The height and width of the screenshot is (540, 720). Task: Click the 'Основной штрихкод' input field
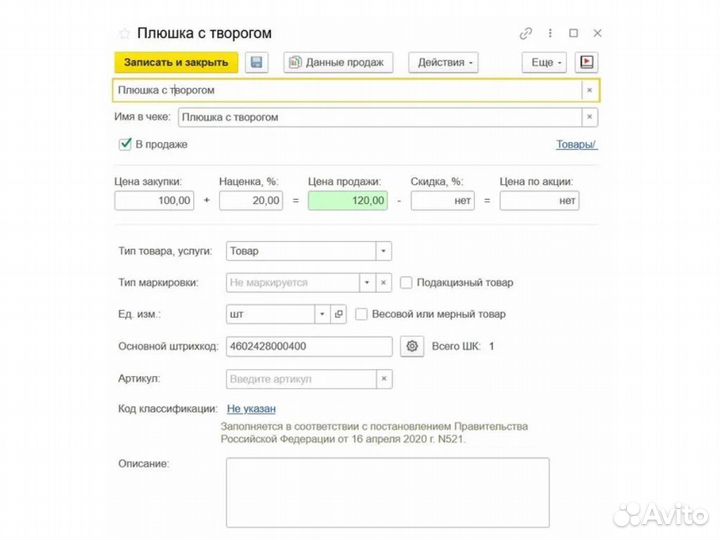309,346
